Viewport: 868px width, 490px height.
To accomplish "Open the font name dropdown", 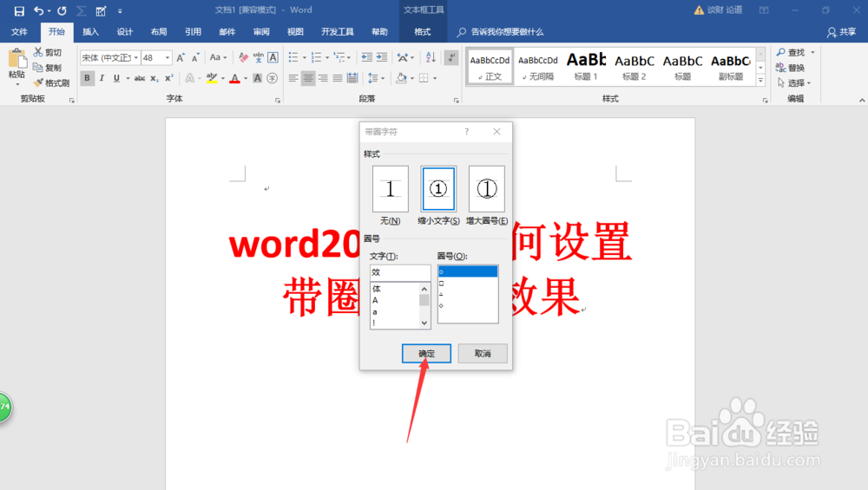I will tap(136, 57).
